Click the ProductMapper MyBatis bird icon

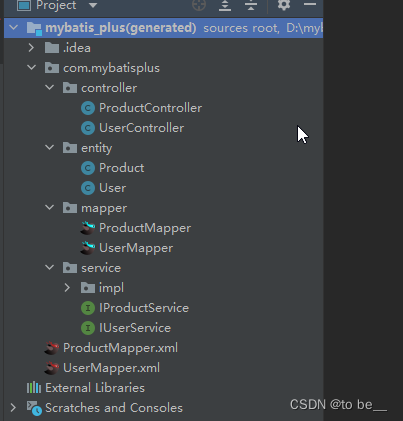[88, 228]
